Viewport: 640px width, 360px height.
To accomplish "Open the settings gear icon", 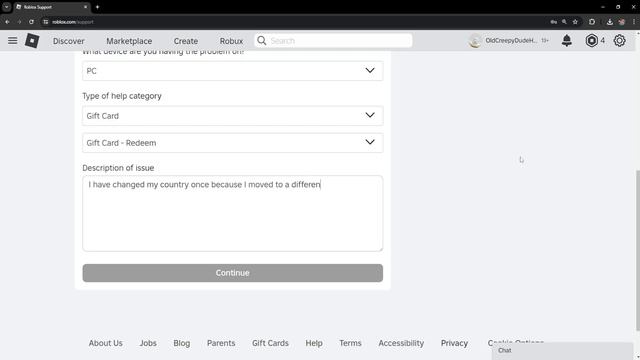I will pos(620,40).
